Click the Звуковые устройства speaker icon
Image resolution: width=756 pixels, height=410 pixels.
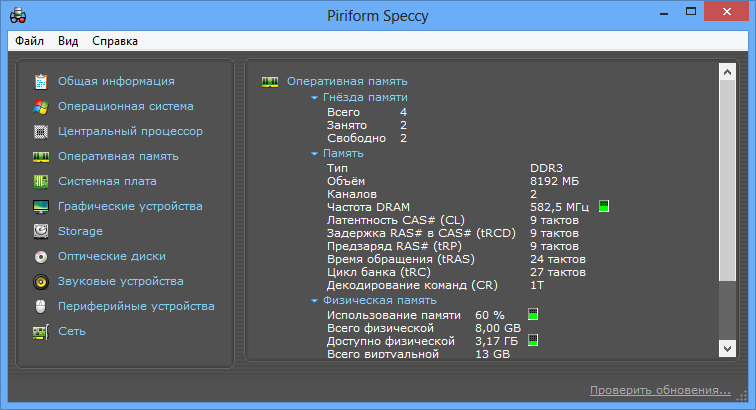click(41, 282)
